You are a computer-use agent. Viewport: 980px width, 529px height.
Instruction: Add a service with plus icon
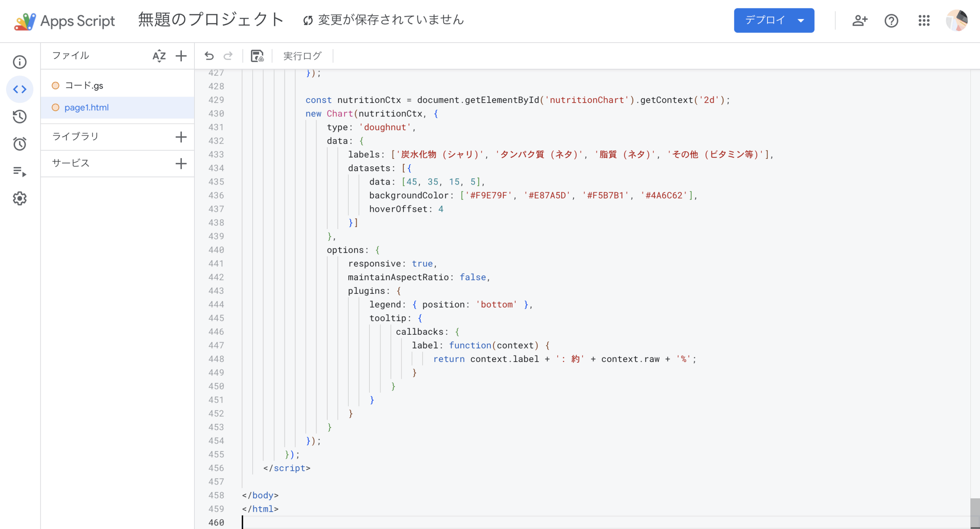coord(181,164)
